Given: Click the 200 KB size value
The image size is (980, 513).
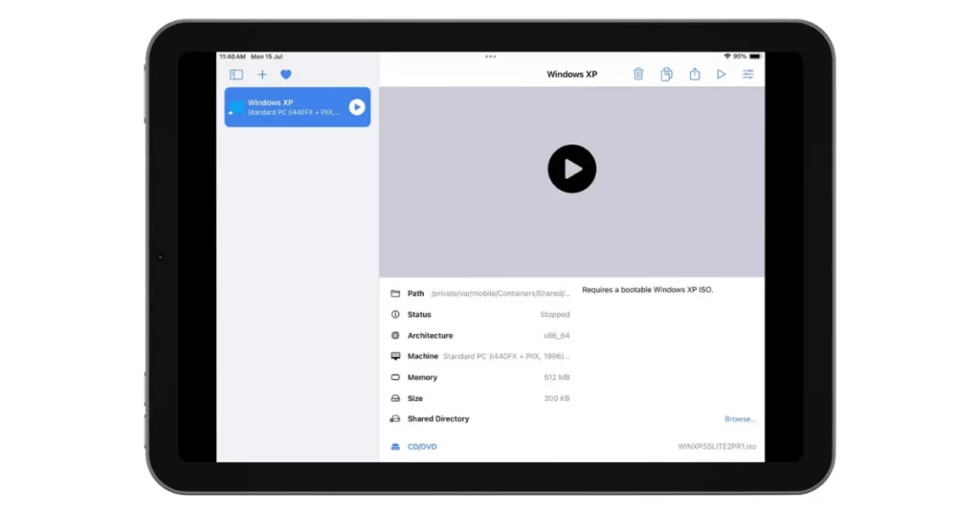Looking at the screenshot, I should pos(557,398).
